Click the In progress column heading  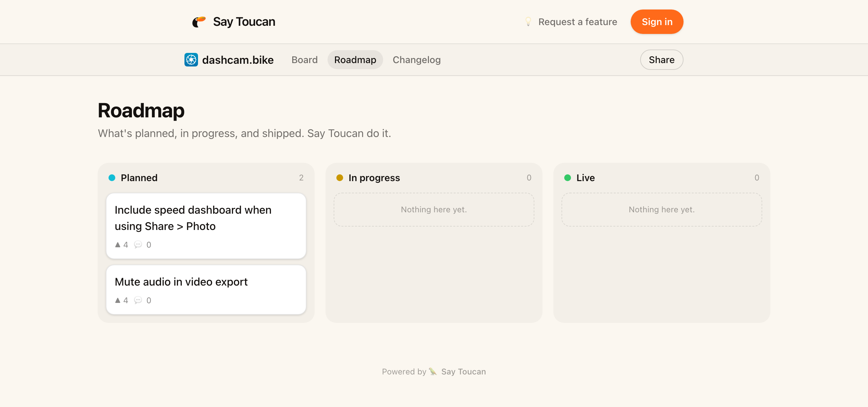[374, 178]
